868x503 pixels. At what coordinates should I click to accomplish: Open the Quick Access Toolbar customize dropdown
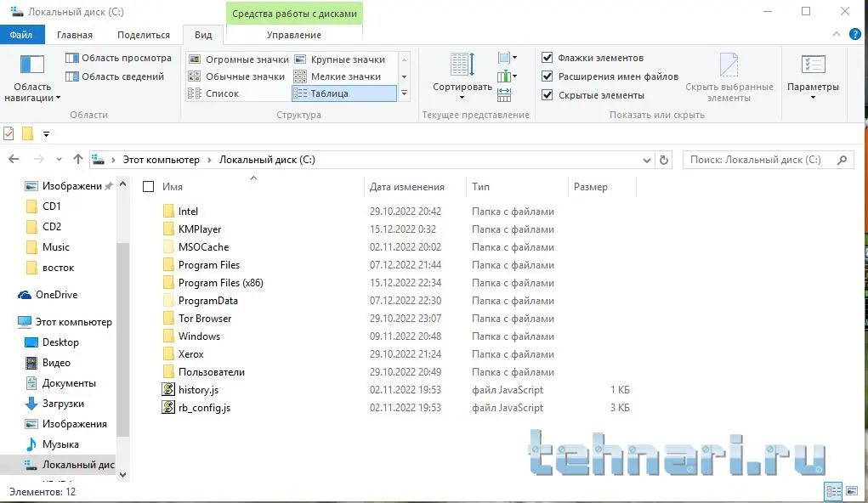(46, 134)
